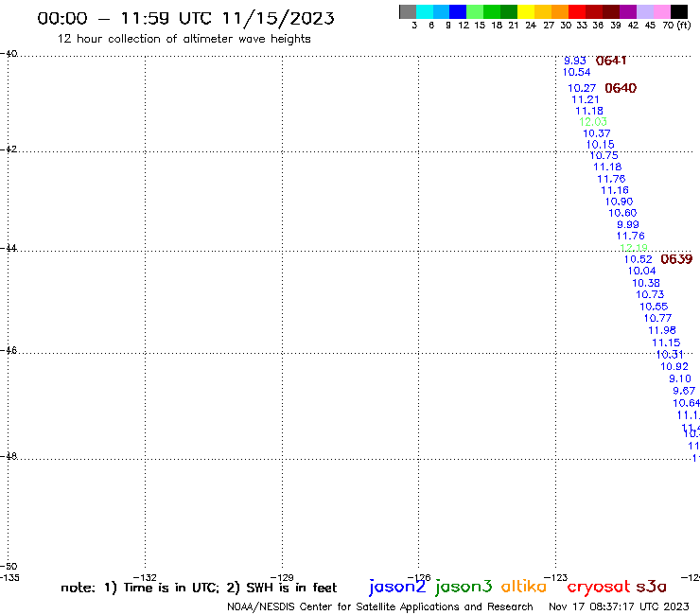The image size is (700, 615).
Task: Click the 0641 time label
Action: pos(611,61)
